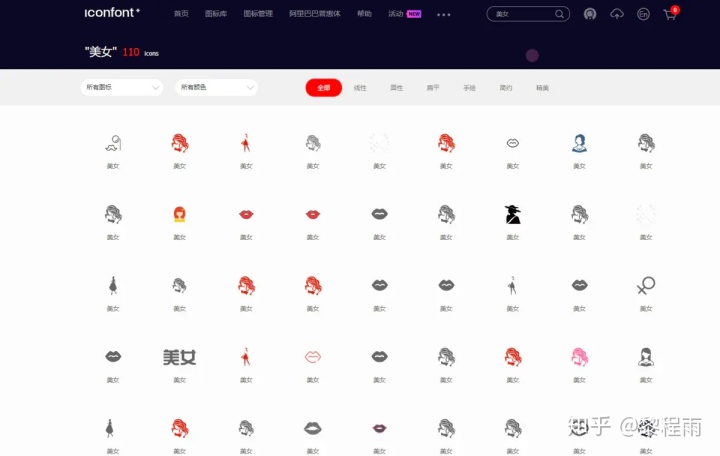Switch to the 面性 style filter
The height and width of the screenshot is (456, 720).
pos(396,88)
